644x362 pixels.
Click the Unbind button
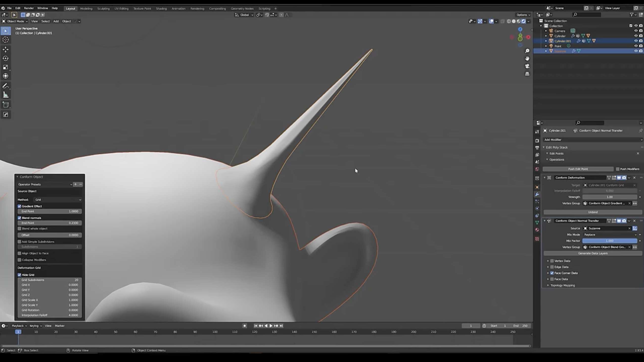tap(592, 212)
